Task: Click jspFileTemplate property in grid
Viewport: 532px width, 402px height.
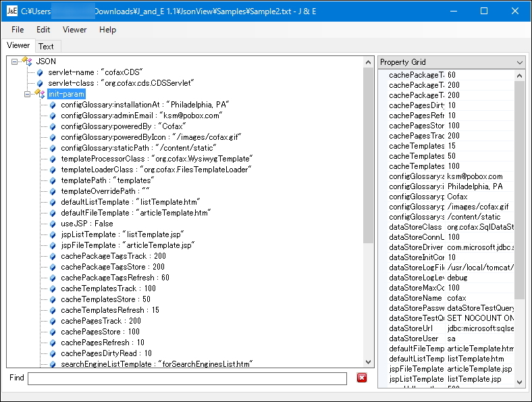Action: (x=417, y=369)
